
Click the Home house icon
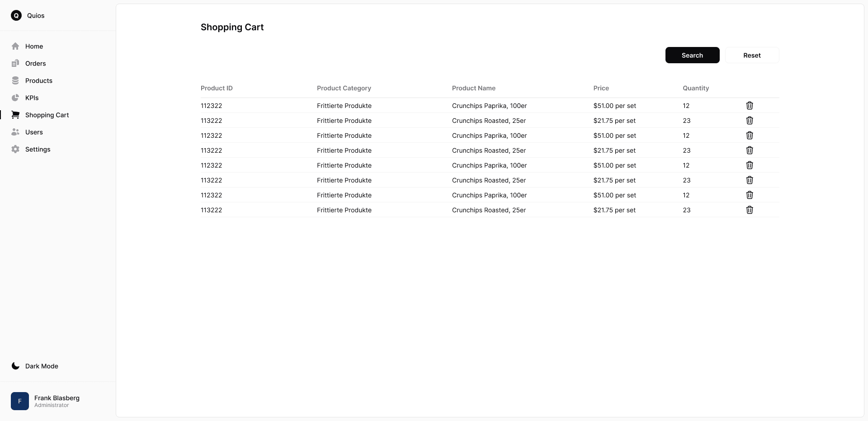coord(15,46)
